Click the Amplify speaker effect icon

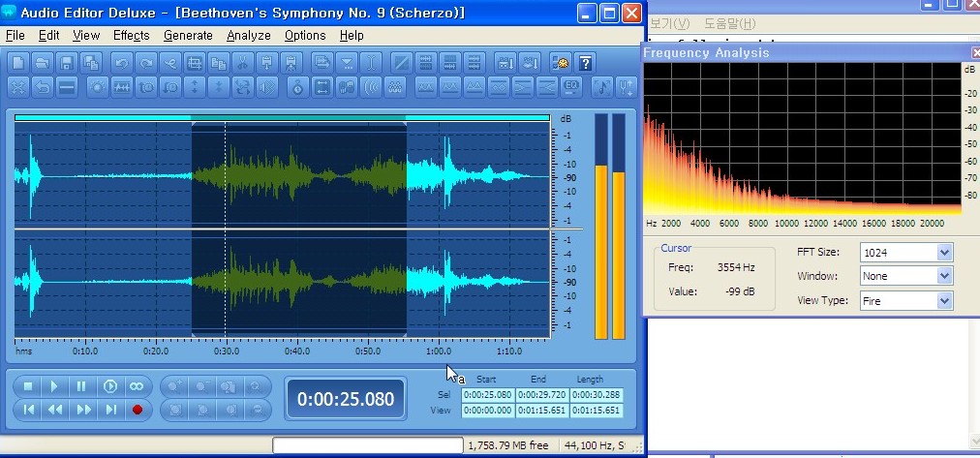pos(267,87)
